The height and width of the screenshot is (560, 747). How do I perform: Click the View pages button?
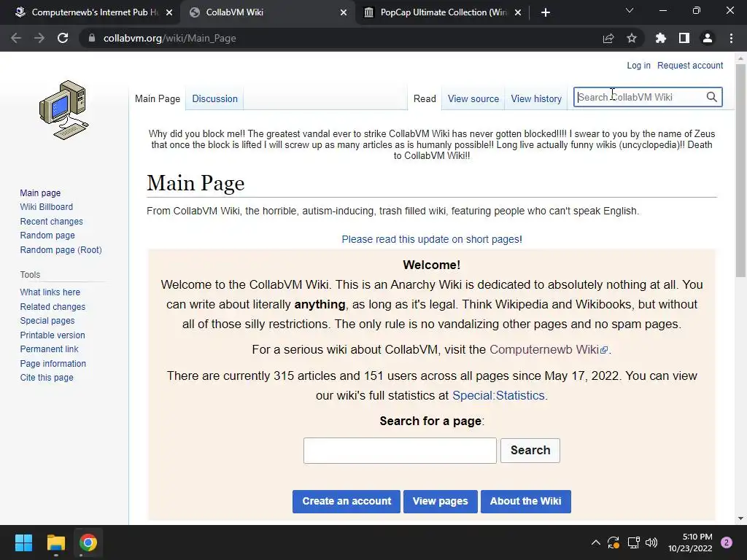click(440, 501)
